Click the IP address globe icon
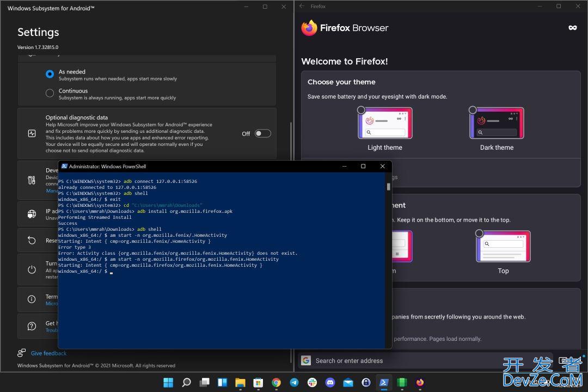Image resolution: width=588 pixels, height=392 pixels. (x=32, y=214)
